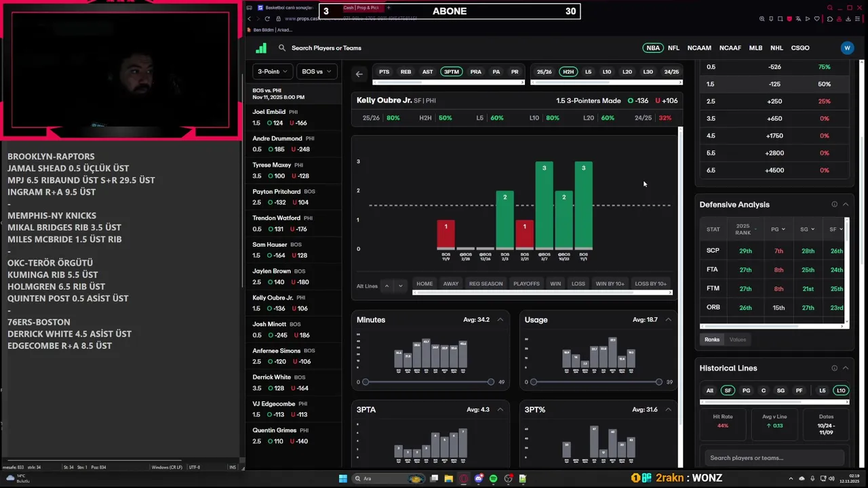Click the Minutes range slider right handle
This screenshot has width=868, height=488.
491,382
